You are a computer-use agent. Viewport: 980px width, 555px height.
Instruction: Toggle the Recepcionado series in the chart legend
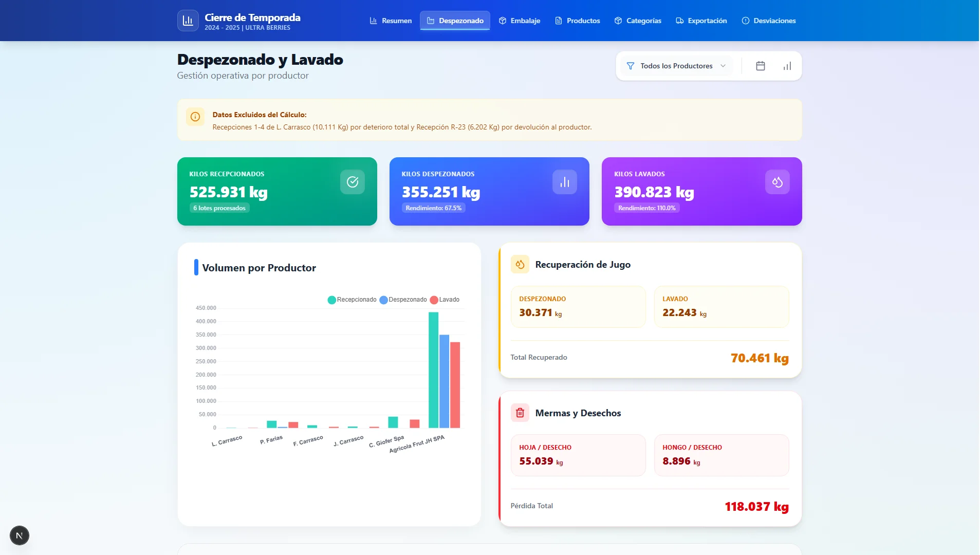coord(353,299)
